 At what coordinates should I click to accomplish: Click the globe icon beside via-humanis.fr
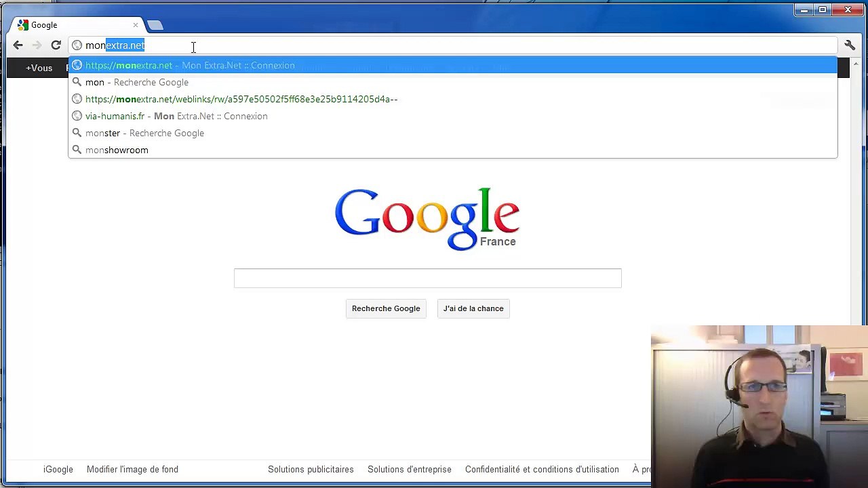77,116
